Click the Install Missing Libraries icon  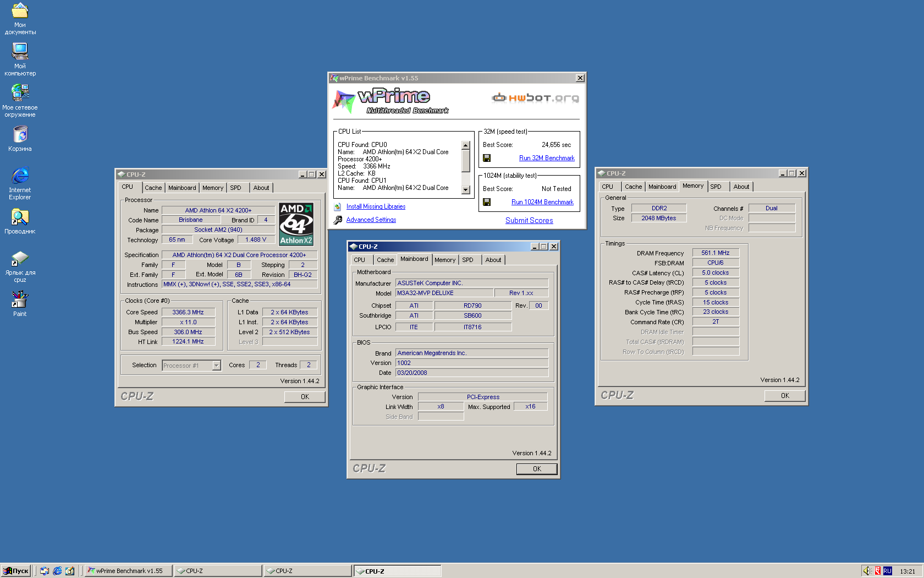click(x=338, y=206)
